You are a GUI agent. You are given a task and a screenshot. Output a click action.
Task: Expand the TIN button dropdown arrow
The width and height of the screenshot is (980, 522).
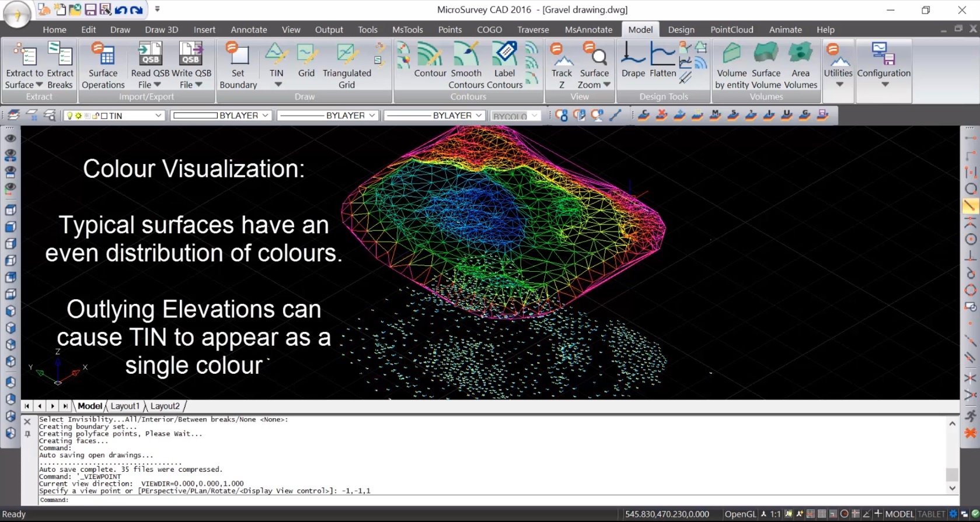(278, 85)
